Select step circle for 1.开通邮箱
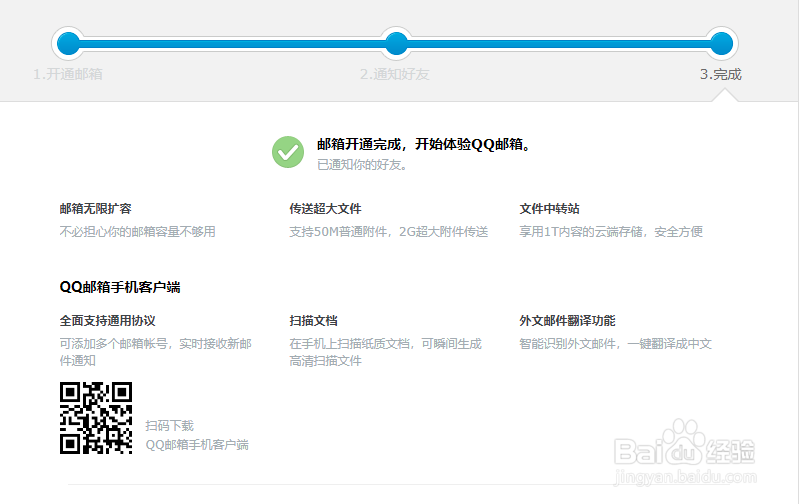The height and width of the screenshot is (504, 801). [x=68, y=43]
